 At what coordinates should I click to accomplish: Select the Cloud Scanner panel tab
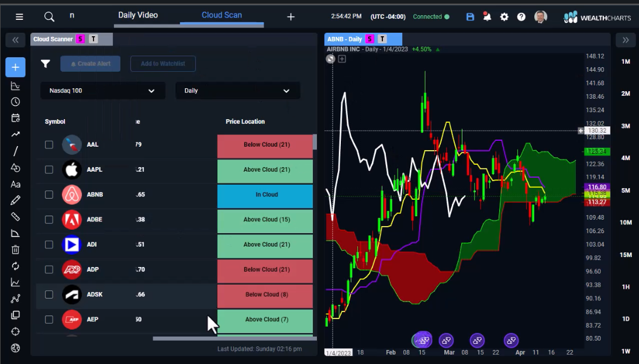[x=53, y=39]
